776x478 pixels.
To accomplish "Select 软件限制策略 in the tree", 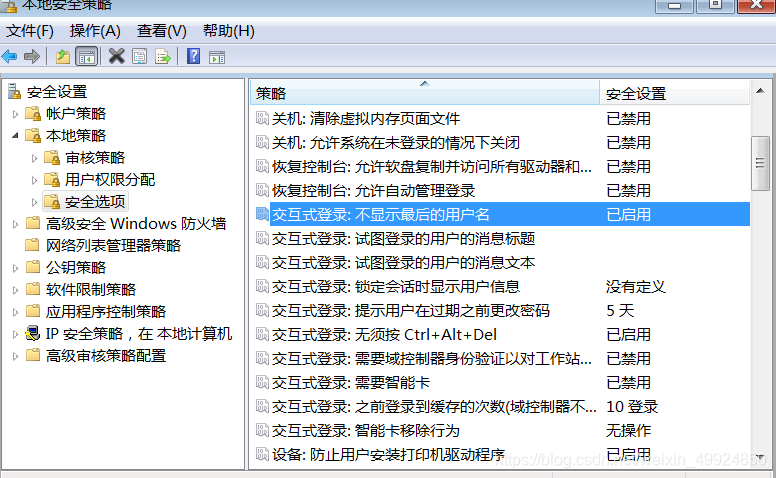I will [90, 290].
